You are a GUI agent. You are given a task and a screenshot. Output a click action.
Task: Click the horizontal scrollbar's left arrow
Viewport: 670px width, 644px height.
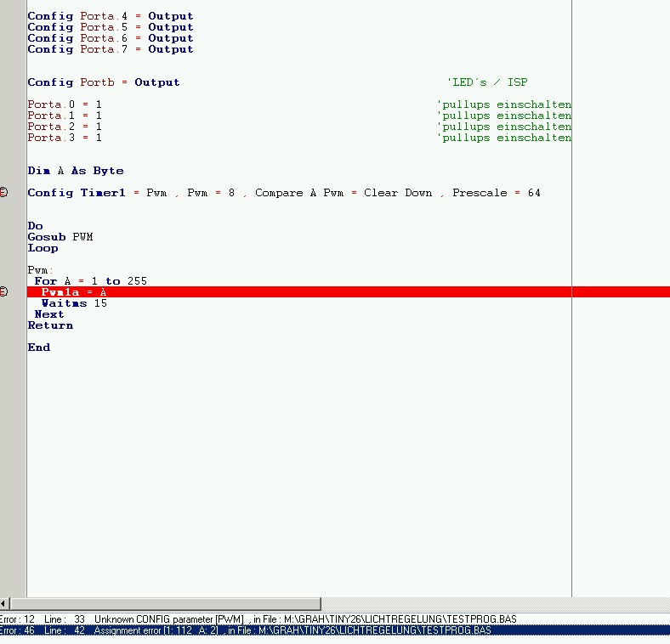point(4,603)
